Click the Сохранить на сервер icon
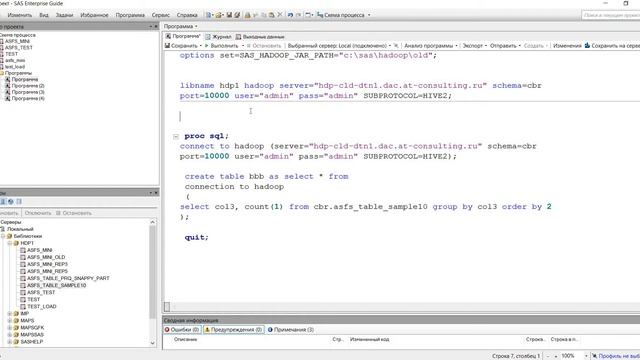Viewport: 640px width, 360px height. pyautogui.click(x=587, y=46)
